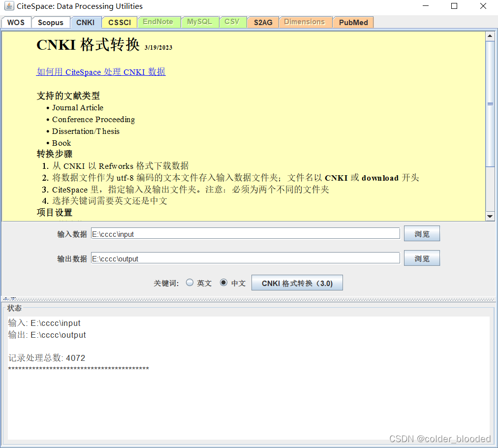
Task: Browse for the output data folder (浏览)
Action: tap(422, 258)
